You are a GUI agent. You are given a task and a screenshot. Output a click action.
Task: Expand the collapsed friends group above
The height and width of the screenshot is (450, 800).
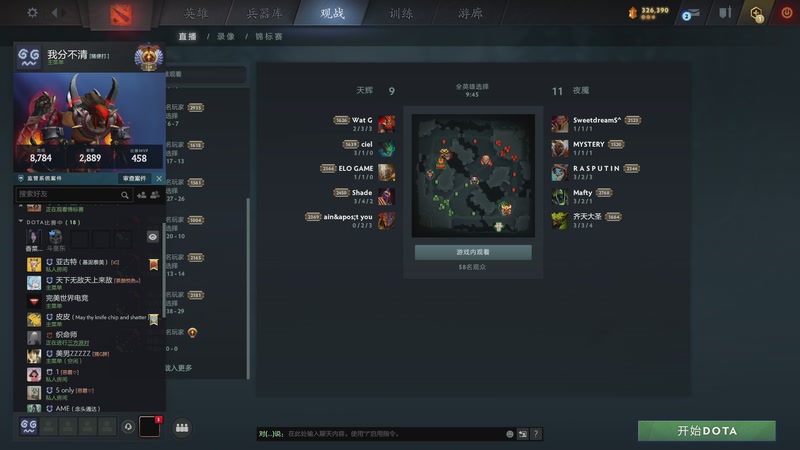21,207
